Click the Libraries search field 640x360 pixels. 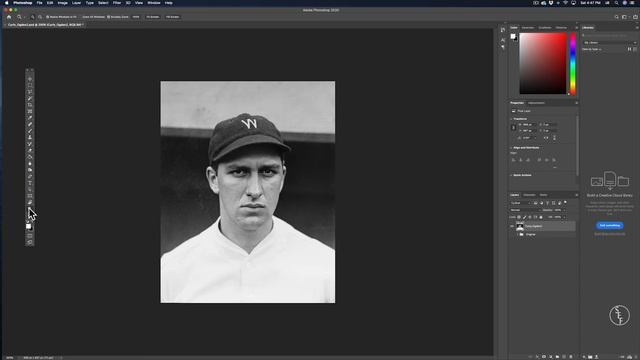[x=610, y=36]
